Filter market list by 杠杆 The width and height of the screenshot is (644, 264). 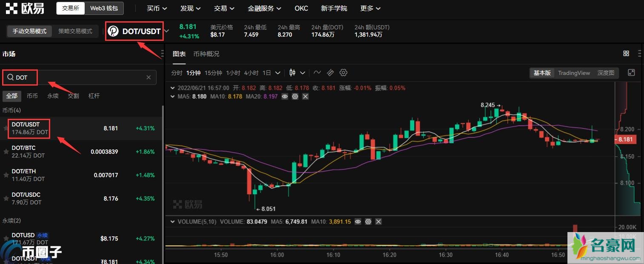[x=94, y=96]
